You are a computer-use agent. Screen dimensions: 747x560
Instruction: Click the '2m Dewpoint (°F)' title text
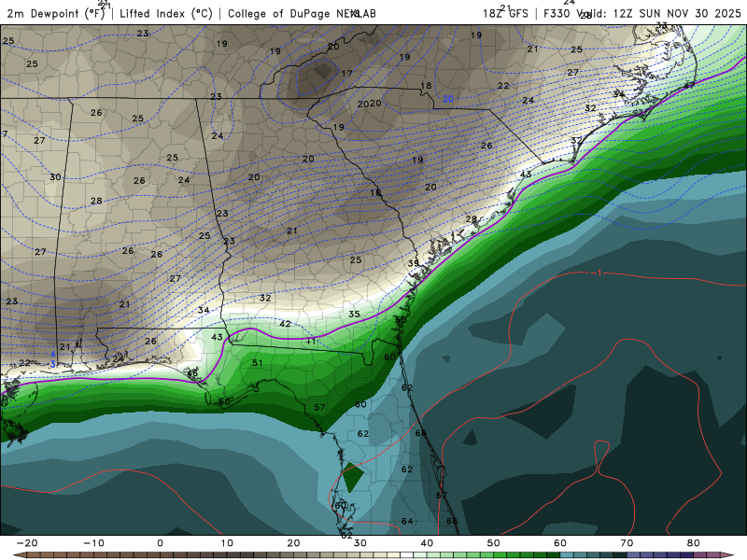[x=56, y=14]
